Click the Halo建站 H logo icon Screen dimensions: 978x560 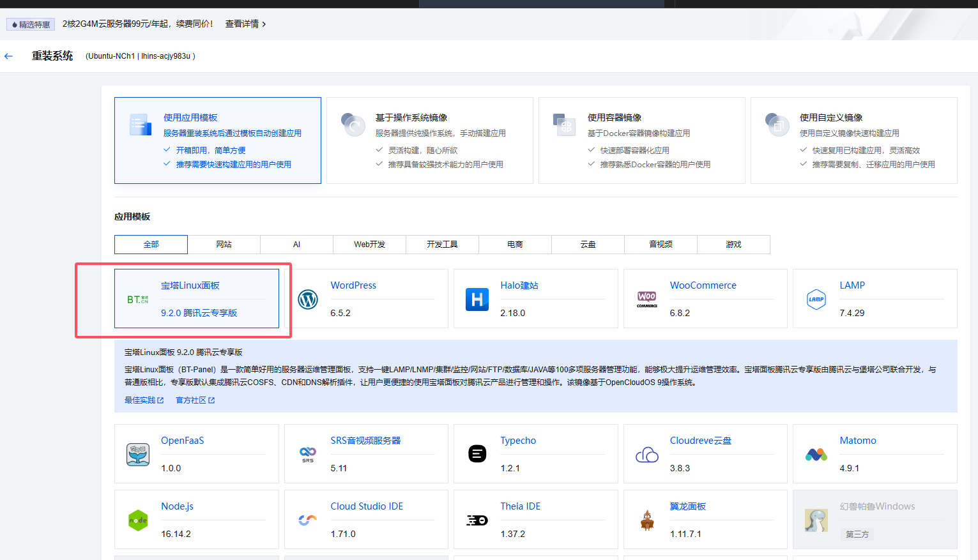pos(477,299)
